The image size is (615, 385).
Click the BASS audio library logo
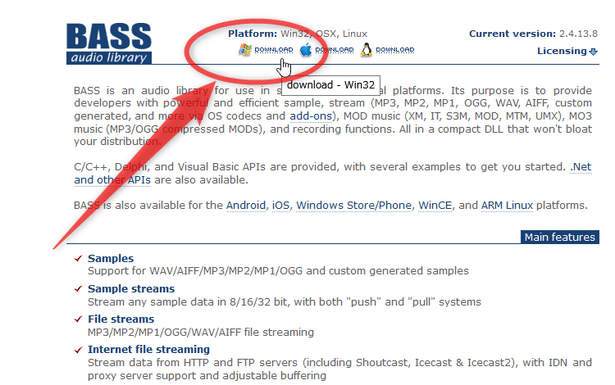coord(109,43)
